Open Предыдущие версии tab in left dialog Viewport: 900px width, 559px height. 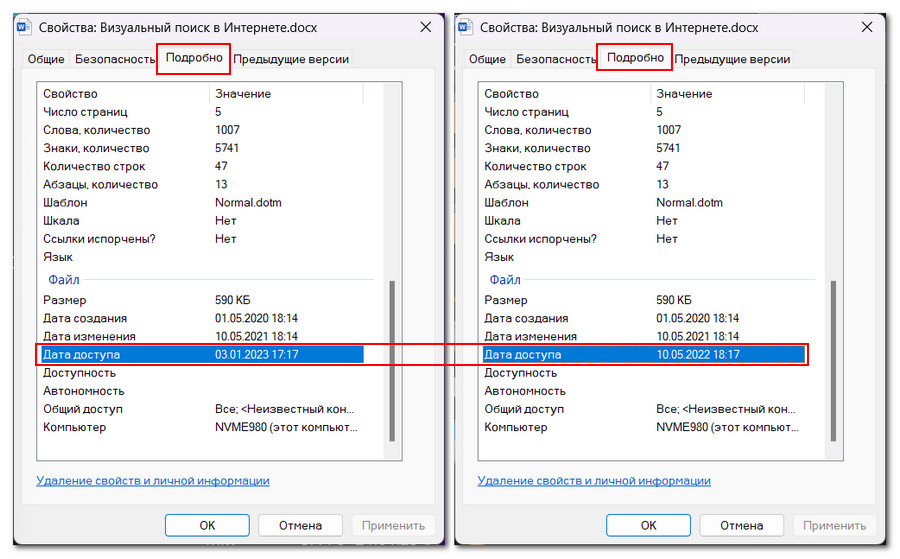click(291, 59)
